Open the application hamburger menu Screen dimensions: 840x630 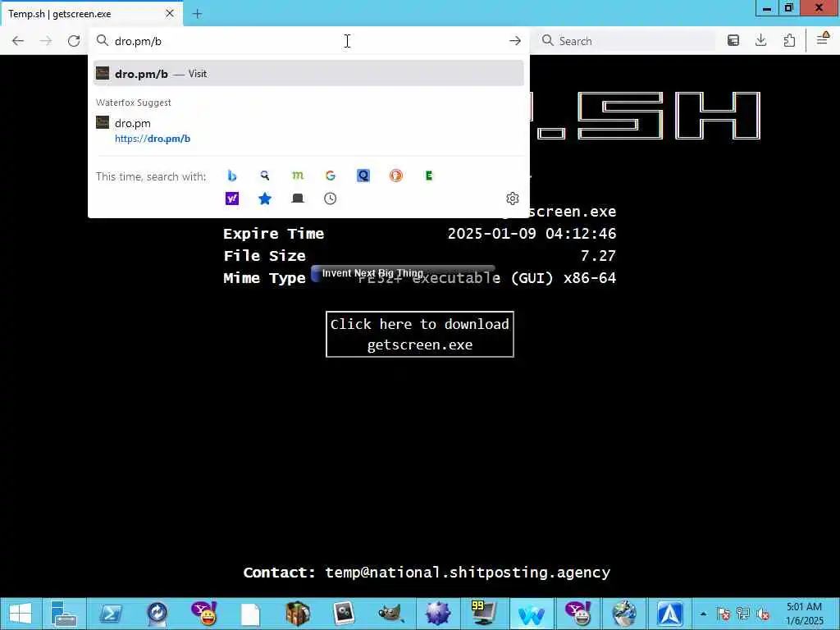[823, 39]
